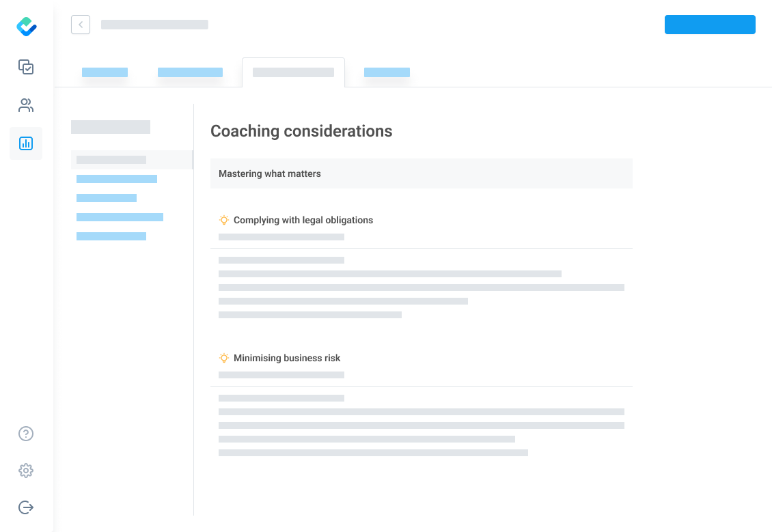Click the logout arrow icon

point(26,507)
